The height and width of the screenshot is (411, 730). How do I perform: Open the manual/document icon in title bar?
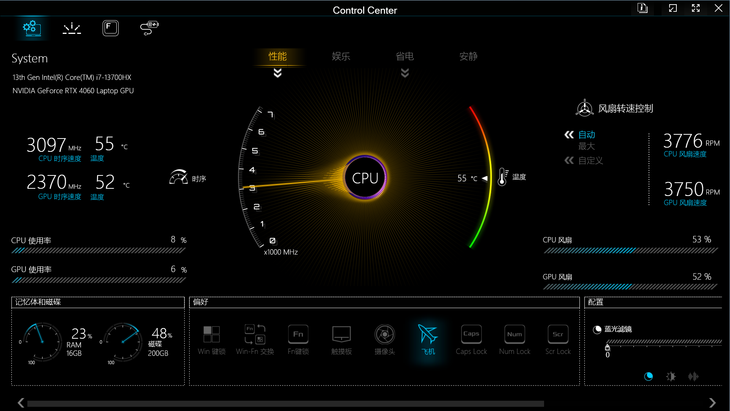click(x=643, y=8)
